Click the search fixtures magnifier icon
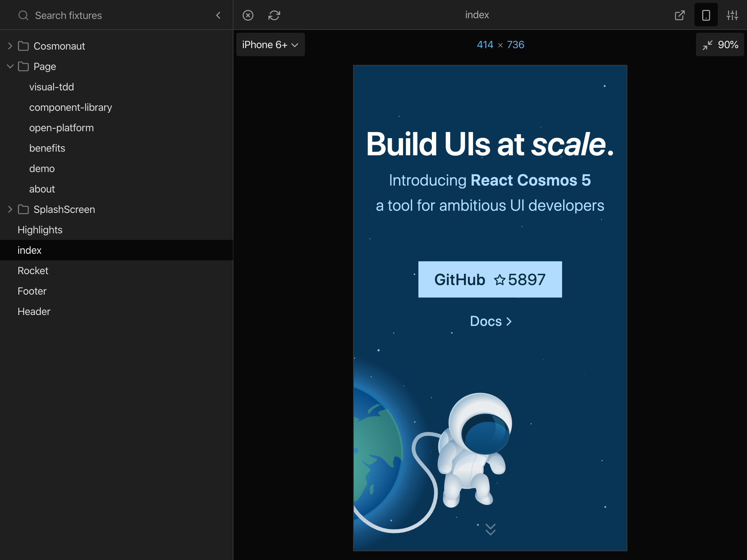Image resolution: width=747 pixels, height=560 pixels. coord(22,15)
